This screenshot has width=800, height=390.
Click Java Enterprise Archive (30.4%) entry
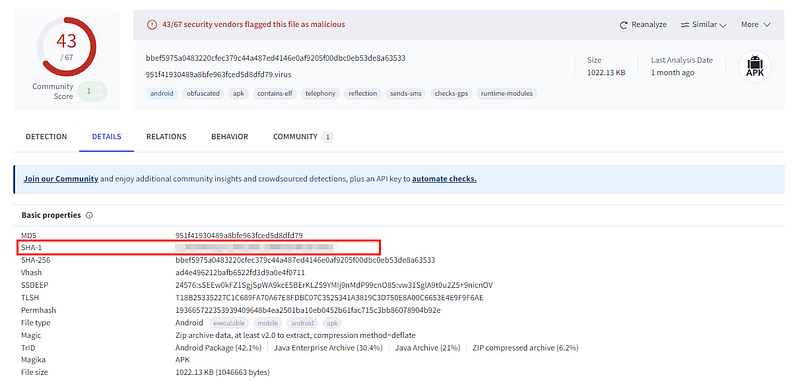[328, 348]
